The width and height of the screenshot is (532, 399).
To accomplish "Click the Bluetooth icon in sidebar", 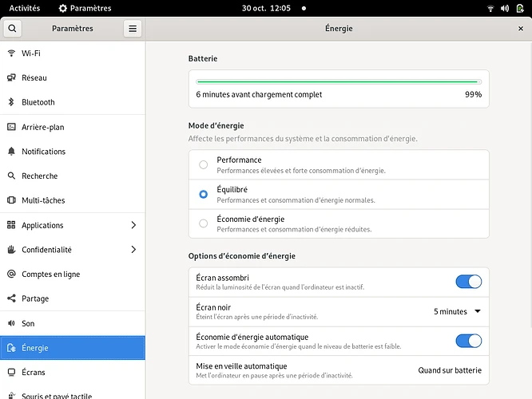I will pos(12,102).
